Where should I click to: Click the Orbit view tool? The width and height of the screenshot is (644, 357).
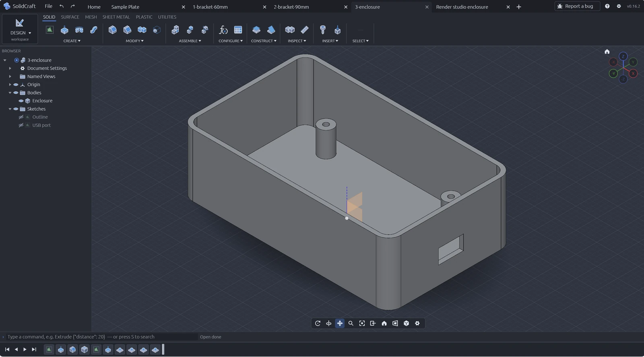(318, 323)
